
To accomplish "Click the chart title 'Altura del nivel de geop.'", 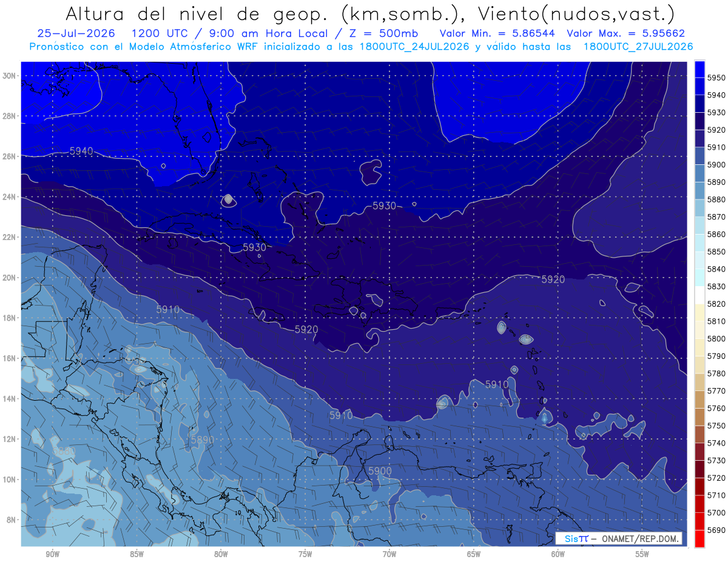I will pos(198,13).
